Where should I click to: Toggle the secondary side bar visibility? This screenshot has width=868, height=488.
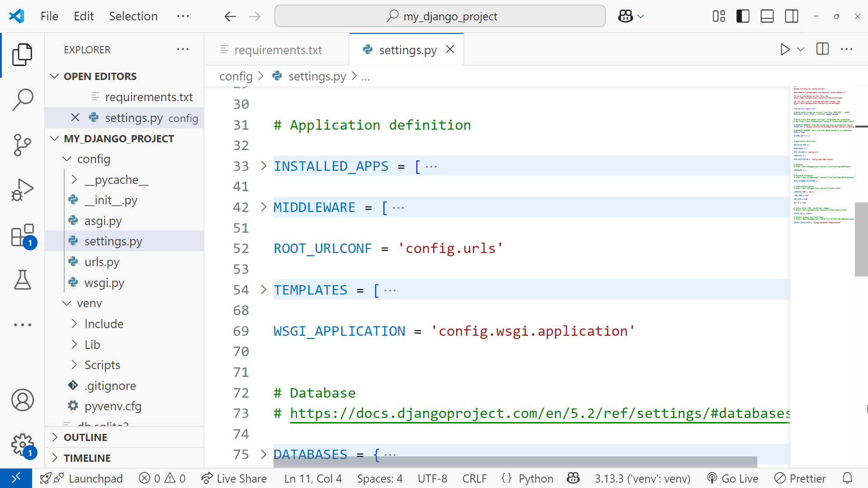(792, 16)
